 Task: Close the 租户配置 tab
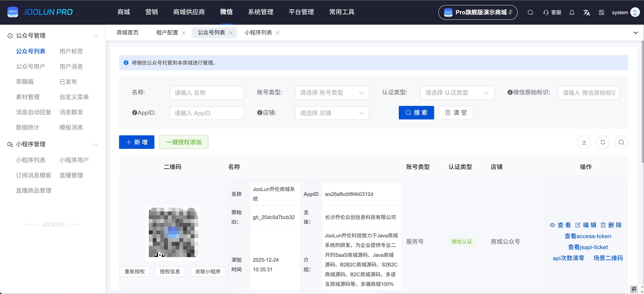tap(184, 33)
